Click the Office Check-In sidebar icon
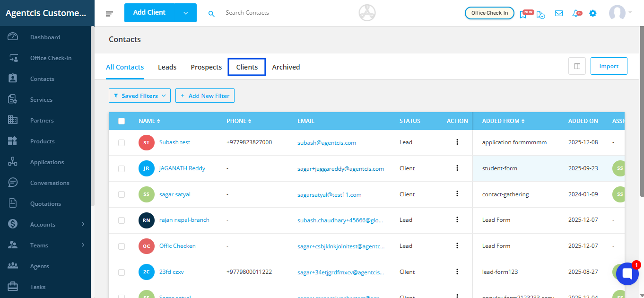Image resolution: width=644 pixels, height=298 pixels. tap(13, 58)
